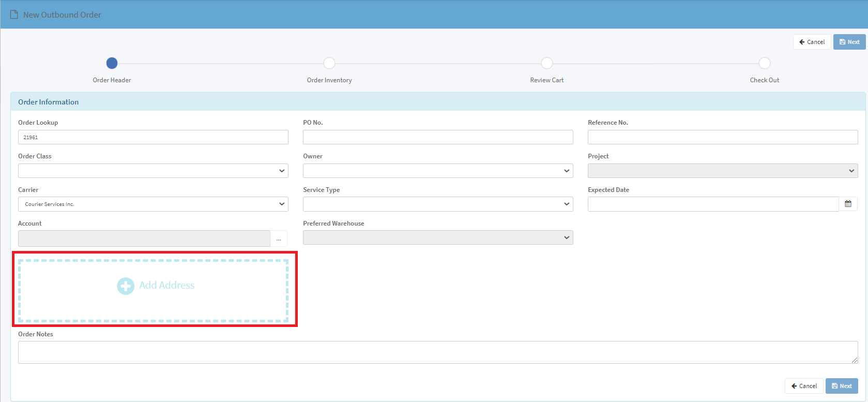
Task: Open the Preferred Warehouse dropdown
Action: [438, 237]
